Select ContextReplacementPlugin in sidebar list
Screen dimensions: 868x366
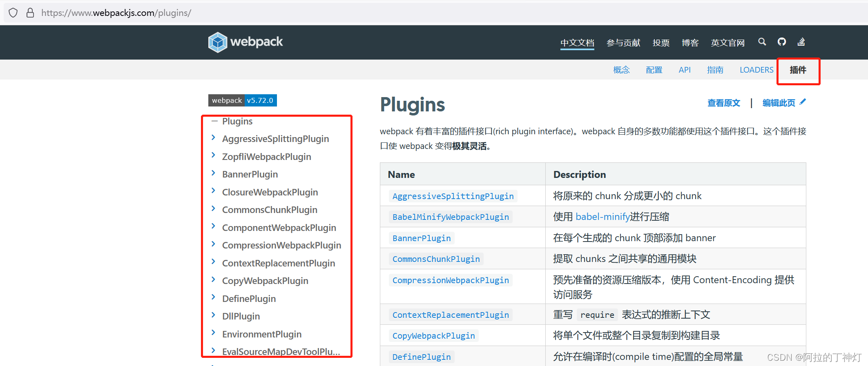[279, 263]
